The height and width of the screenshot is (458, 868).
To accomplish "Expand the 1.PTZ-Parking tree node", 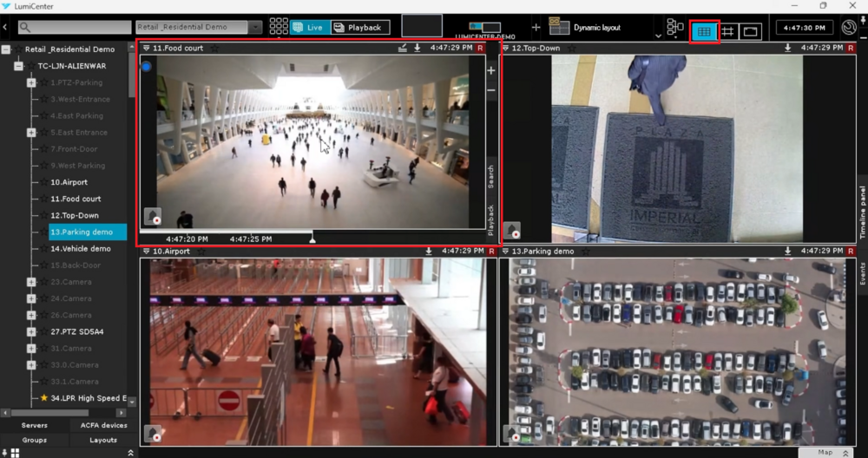I will tap(31, 82).
